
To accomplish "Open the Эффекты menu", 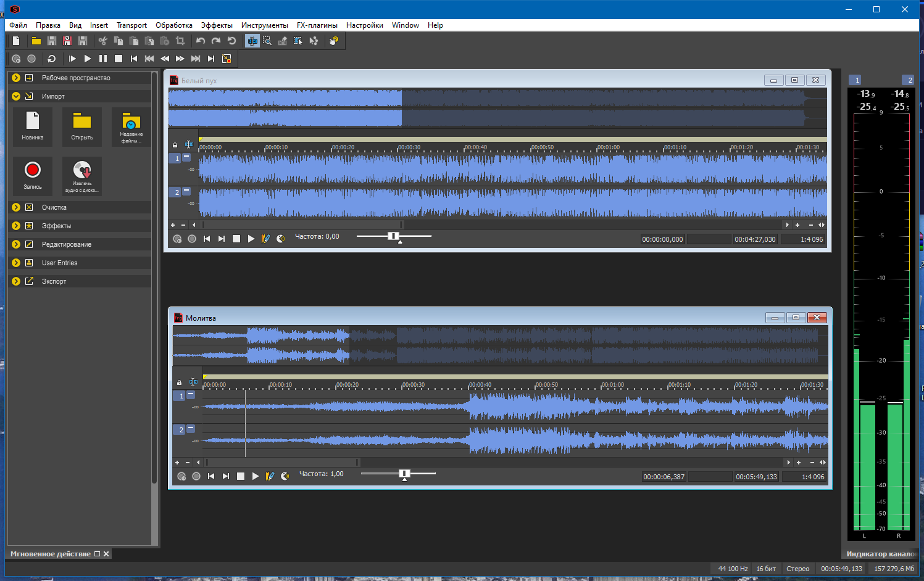I will 217,25.
